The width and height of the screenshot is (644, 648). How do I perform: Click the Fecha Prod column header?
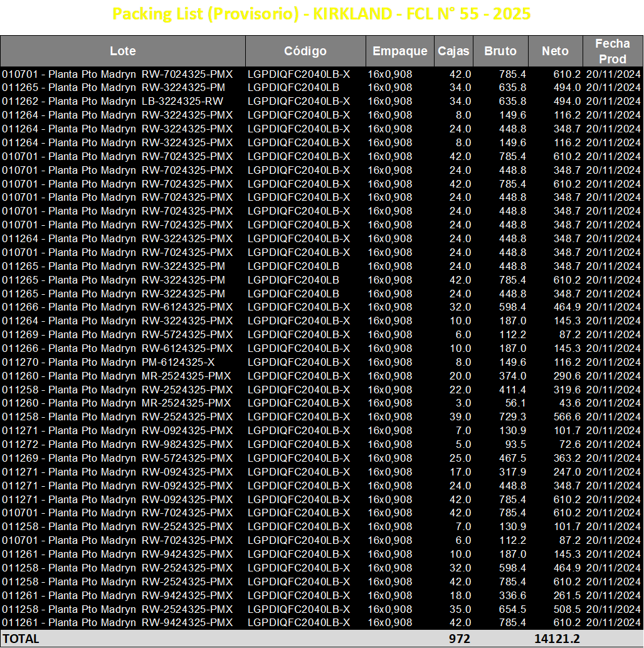[x=613, y=51]
